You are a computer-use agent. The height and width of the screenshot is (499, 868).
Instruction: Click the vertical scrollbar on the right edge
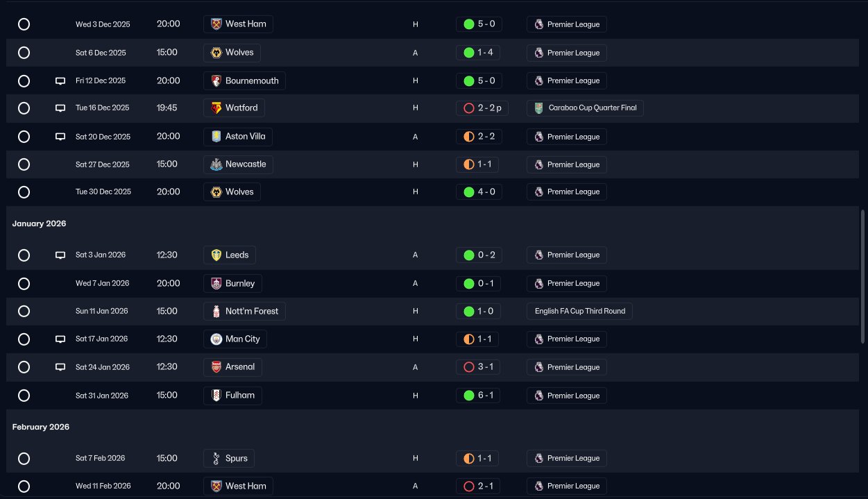point(863,278)
